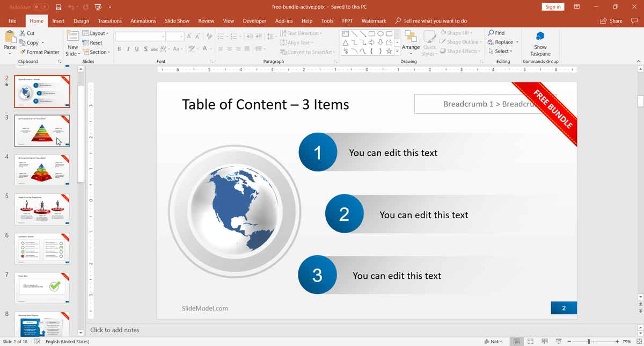Toggle AutoSave switch on

[x=41, y=7]
